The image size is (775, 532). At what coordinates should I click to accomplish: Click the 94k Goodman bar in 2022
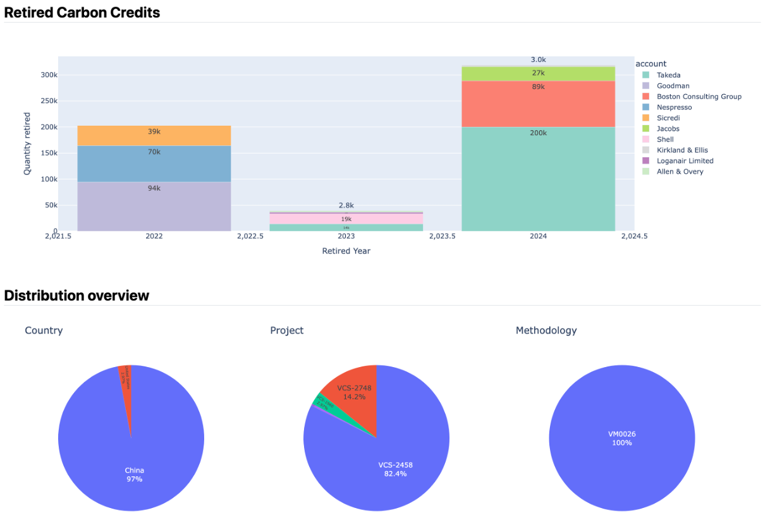point(154,207)
